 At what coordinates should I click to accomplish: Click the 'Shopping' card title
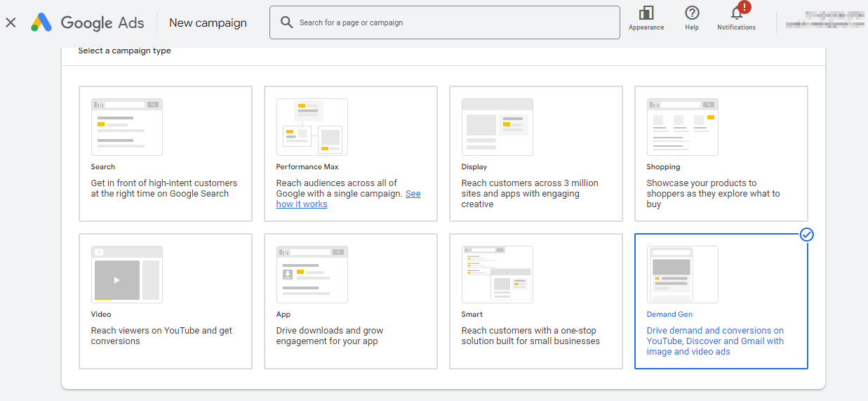[x=664, y=167]
